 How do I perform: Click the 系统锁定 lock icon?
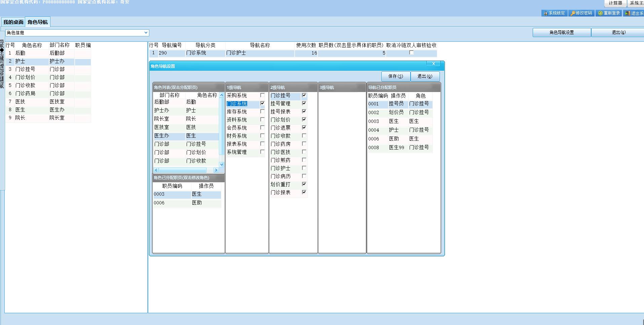[545, 13]
